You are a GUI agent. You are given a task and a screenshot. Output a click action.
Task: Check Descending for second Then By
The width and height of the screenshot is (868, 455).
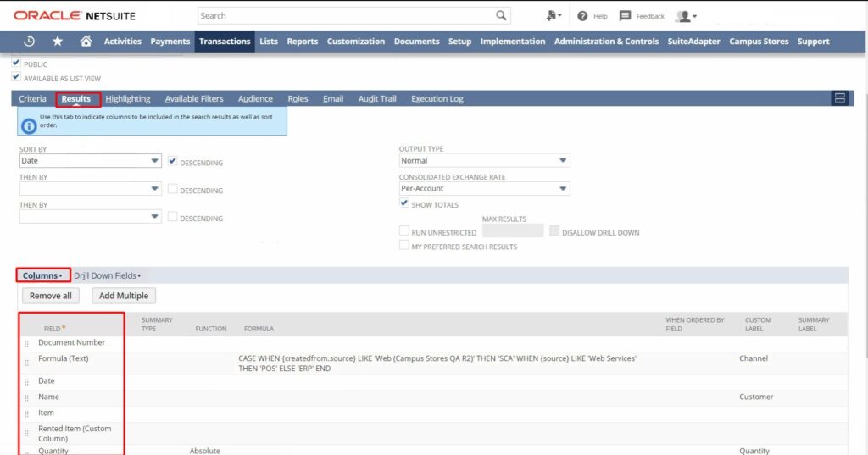pos(173,216)
